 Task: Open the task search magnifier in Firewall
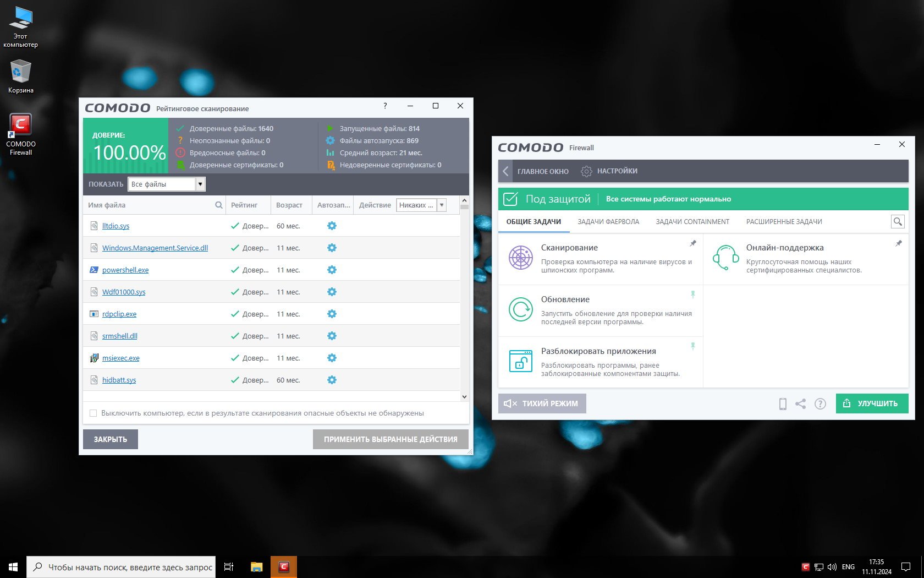898,222
